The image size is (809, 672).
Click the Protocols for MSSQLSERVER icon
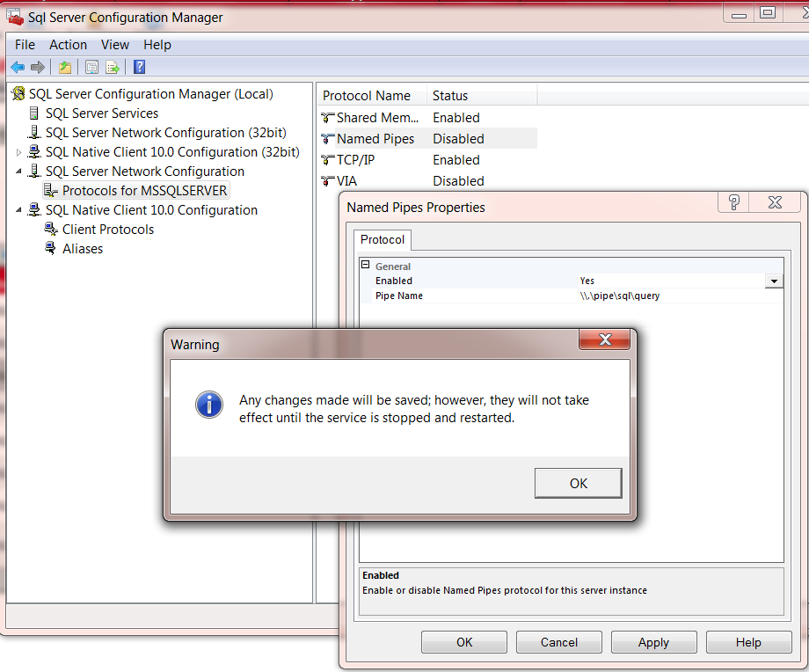click(51, 191)
